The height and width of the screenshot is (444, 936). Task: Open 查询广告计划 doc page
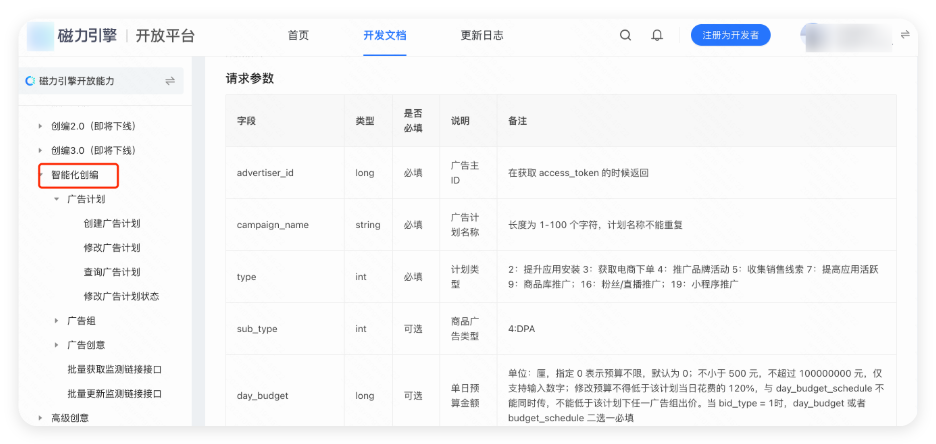(x=112, y=272)
